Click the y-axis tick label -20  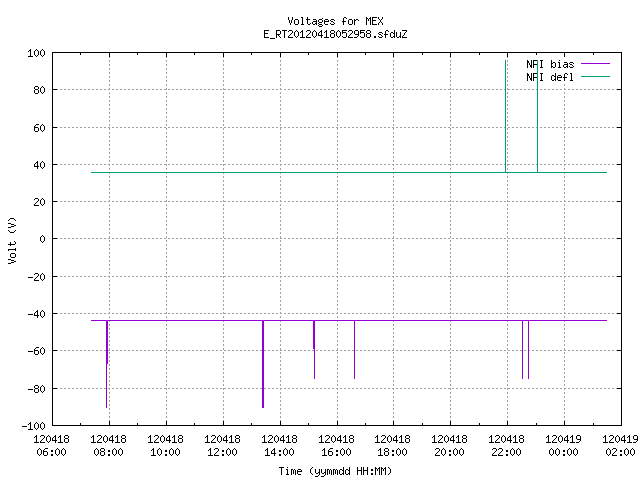click(36, 277)
